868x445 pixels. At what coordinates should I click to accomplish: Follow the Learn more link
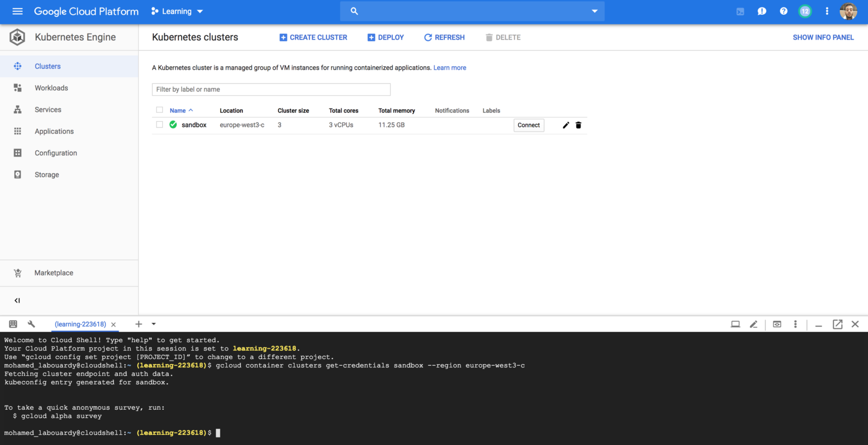[x=450, y=68]
